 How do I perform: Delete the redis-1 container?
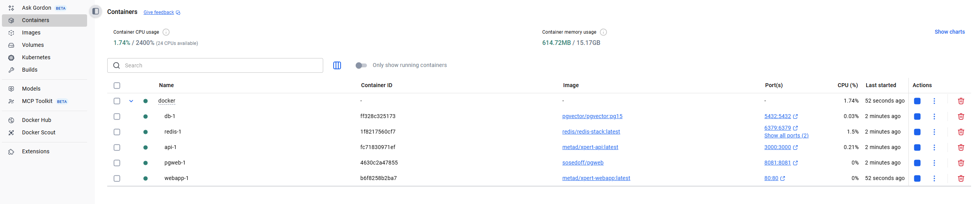click(961, 132)
